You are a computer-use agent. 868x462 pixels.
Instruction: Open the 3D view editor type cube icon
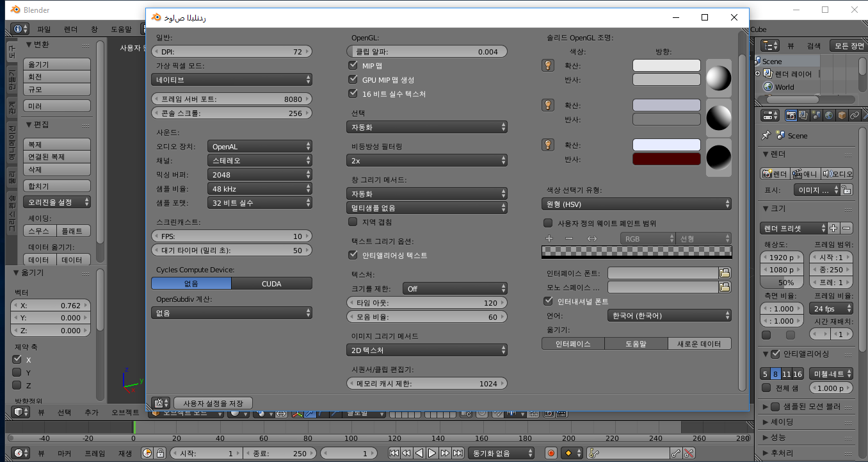point(20,412)
